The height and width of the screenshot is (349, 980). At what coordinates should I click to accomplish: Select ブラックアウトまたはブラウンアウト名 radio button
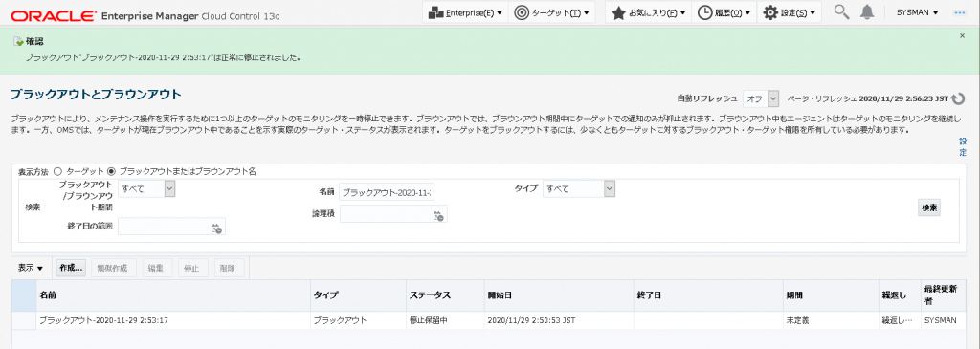[x=112, y=171]
